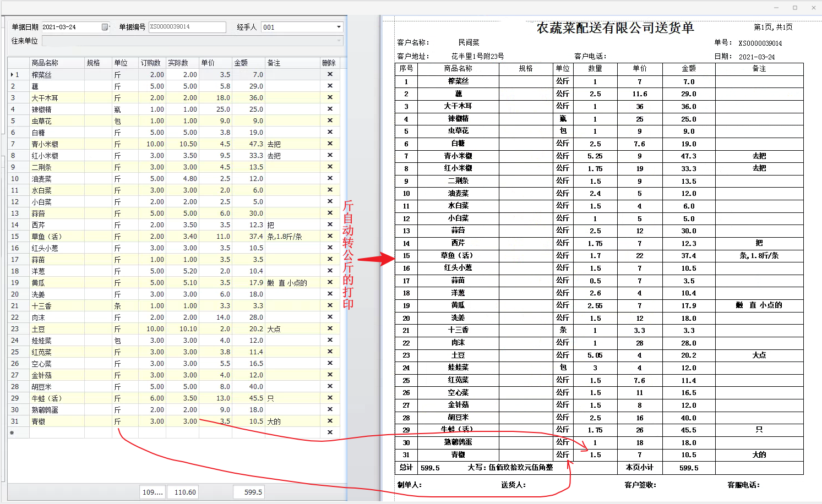The height and width of the screenshot is (504, 822).
Task: Click the 订购数 column header
Action: coord(153,63)
